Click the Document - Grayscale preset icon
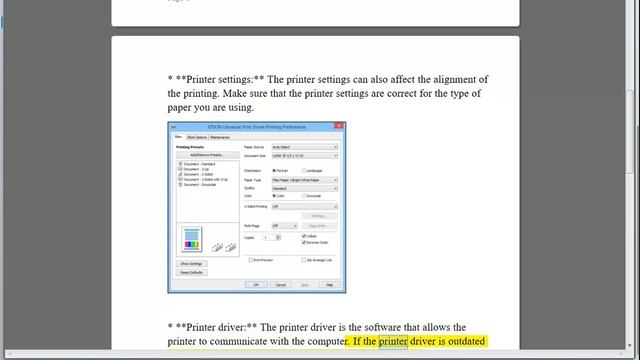This screenshot has height=360, width=640. click(x=180, y=184)
